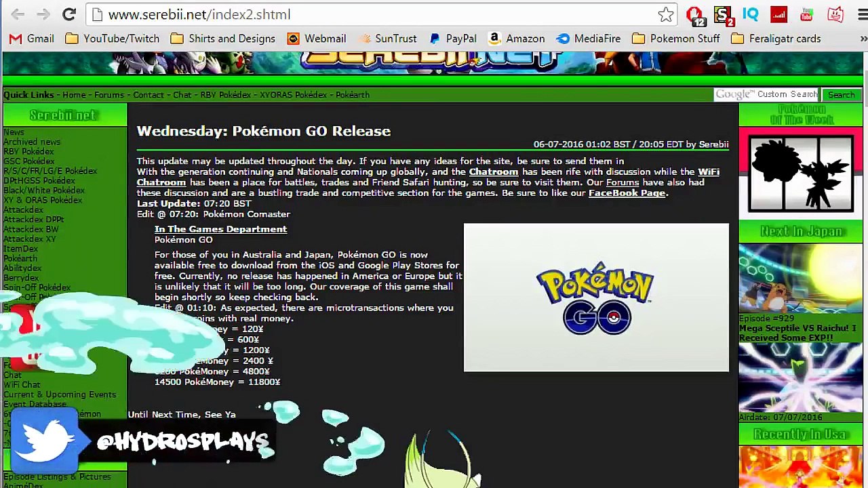Viewport: 868px width, 488px height.
Task: Open the bold Chatroom link in the article
Action: tap(493, 172)
